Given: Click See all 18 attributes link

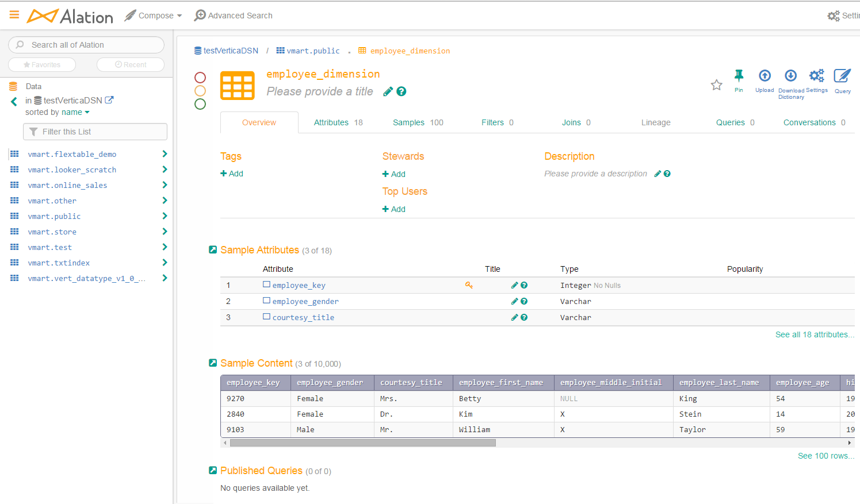Looking at the screenshot, I should coord(814,334).
